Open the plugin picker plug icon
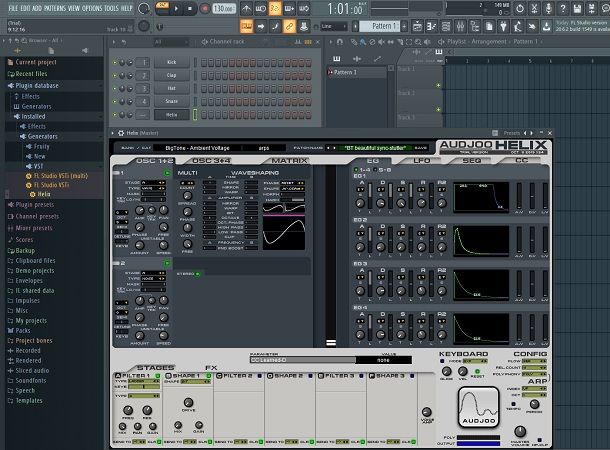 pos(503,26)
